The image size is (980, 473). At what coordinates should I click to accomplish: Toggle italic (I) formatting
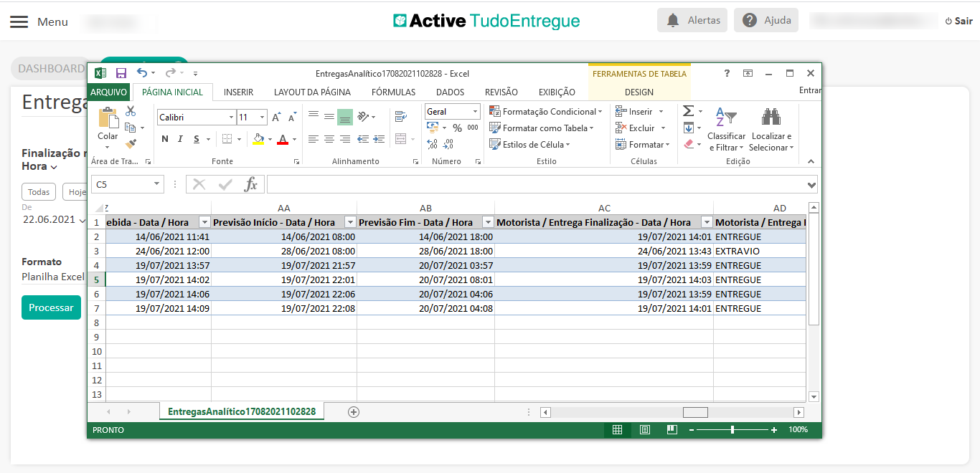coord(180,139)
